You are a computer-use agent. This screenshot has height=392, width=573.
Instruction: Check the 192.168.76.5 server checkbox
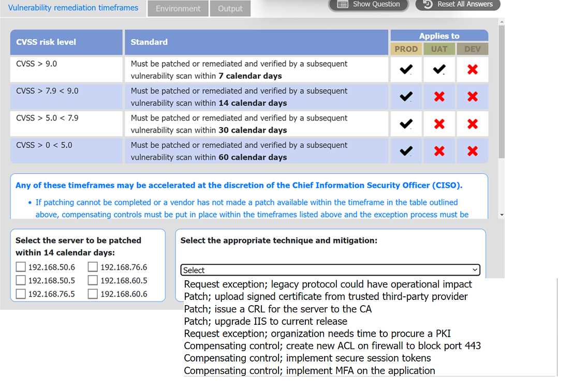[x=20, y=293]
